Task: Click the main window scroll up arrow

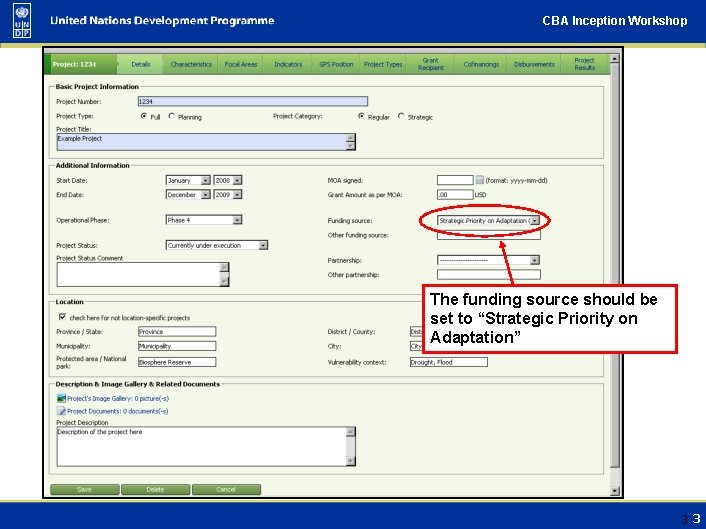Action: click(x=615, y=59)
